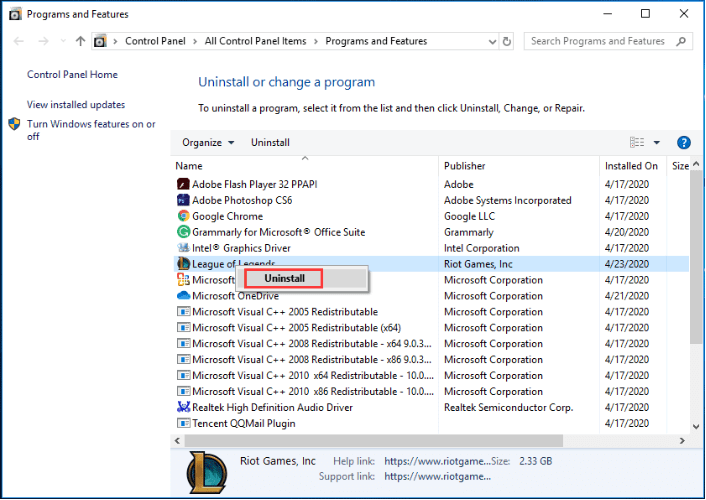This screenshot has height=500, width=706.
Task: Open Turn Windows features on or off
Action: (x=91, y=130)
